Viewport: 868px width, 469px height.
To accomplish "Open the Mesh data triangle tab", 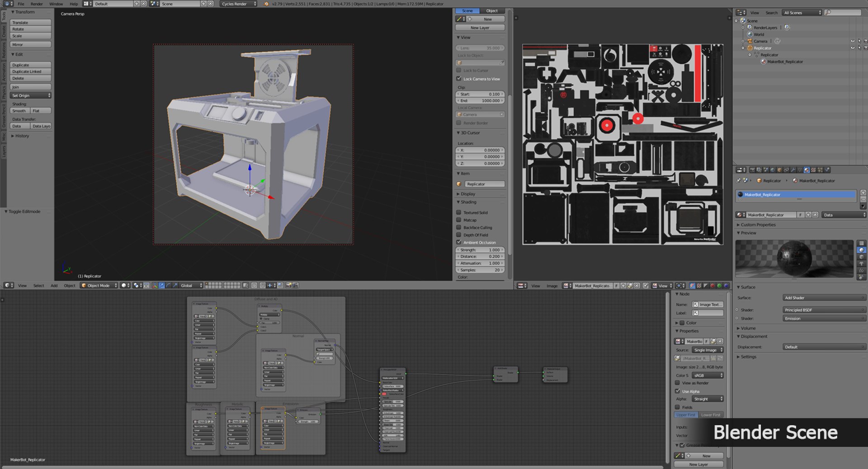I will (800, 170).
